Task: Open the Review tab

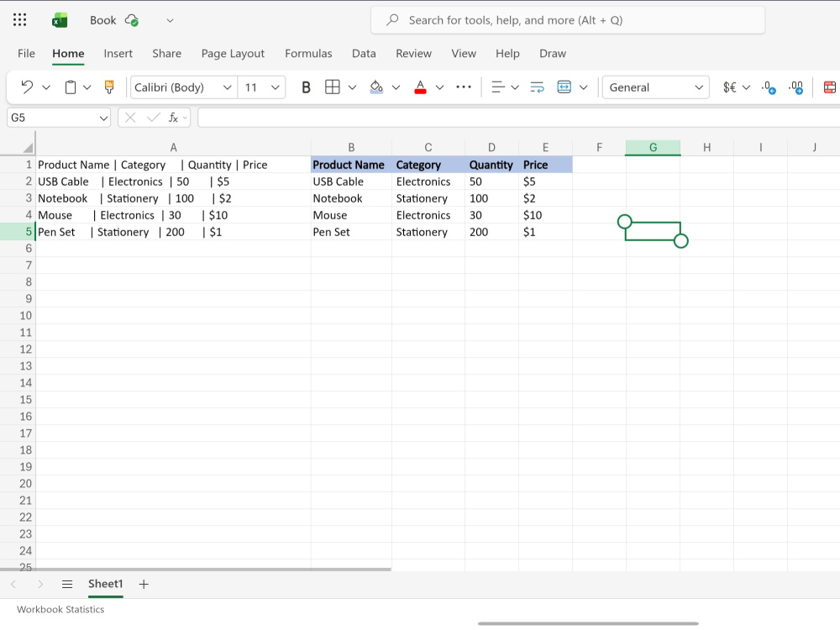Action: pyautogui.click(x=413, y=54)
